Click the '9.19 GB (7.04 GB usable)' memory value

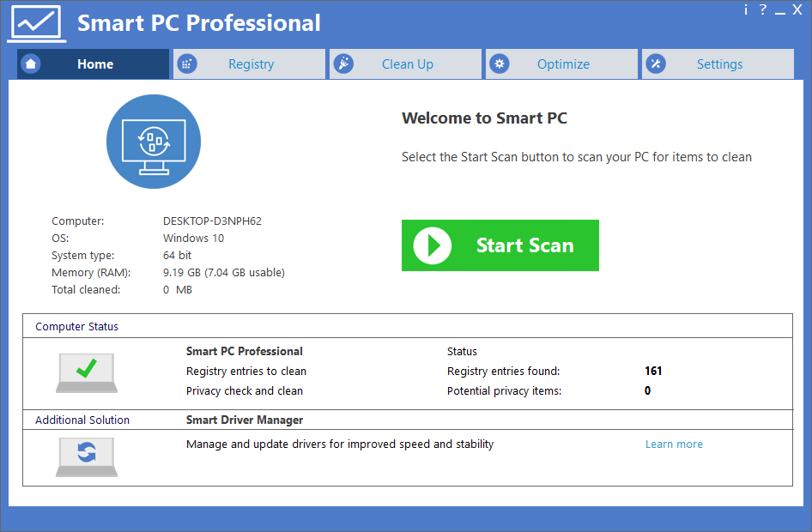(x=224, y=272)
